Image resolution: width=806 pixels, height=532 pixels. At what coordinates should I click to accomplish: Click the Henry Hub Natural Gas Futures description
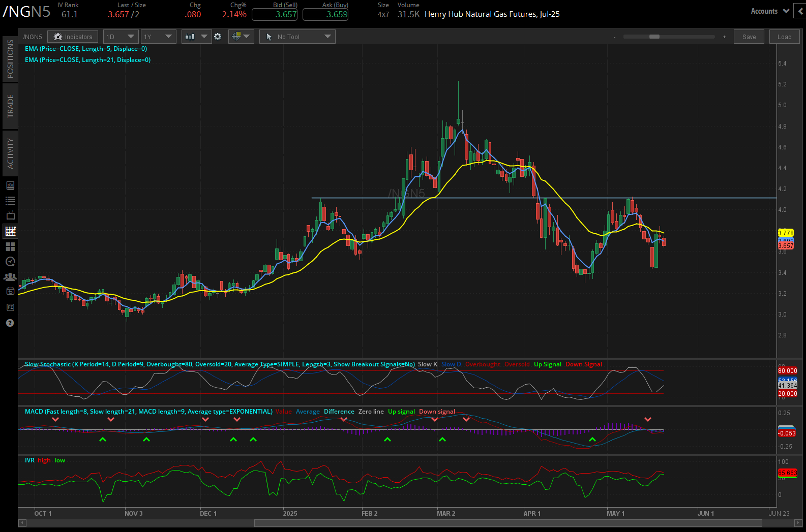(x=492, y=14)
